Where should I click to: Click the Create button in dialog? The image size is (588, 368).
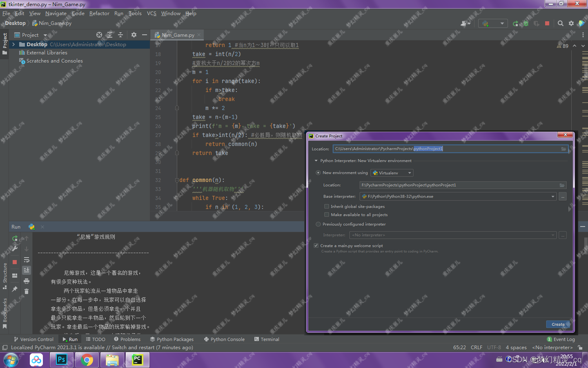click(x=558, y=324)
